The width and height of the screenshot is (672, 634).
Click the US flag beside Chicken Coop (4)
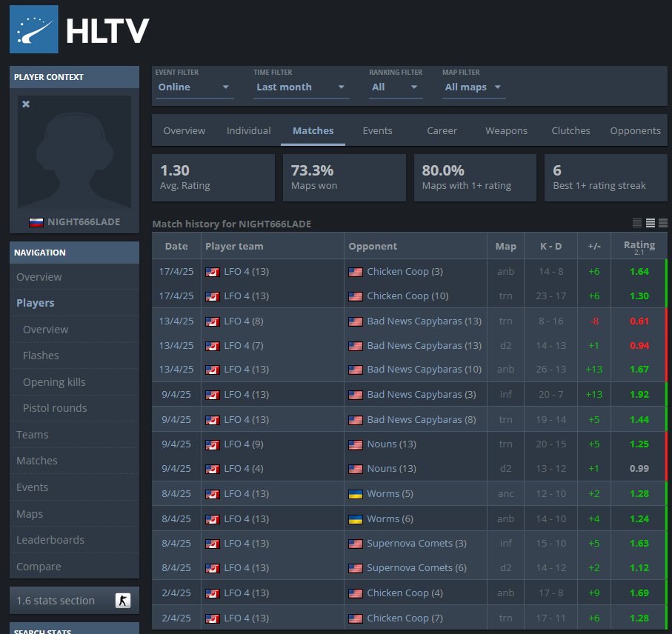356,594
